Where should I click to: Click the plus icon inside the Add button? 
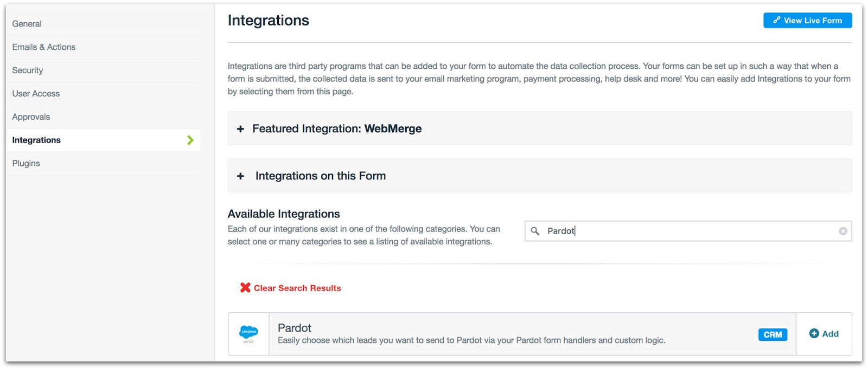pos(814,334)
